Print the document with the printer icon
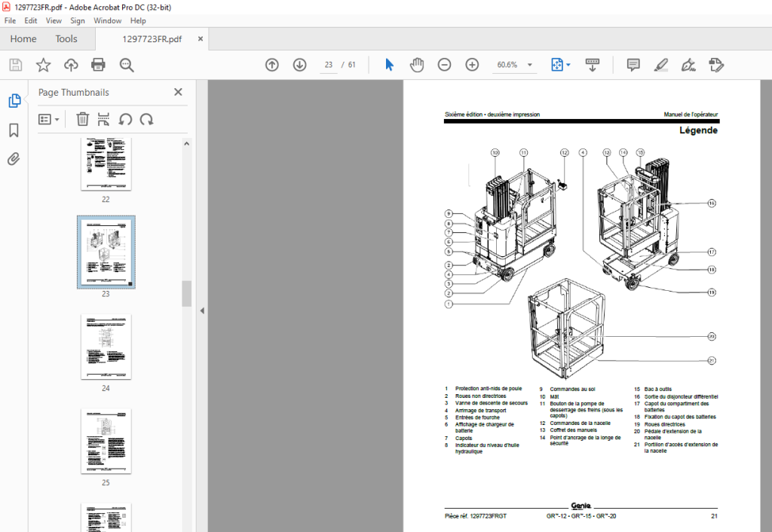 coord(98,65)
